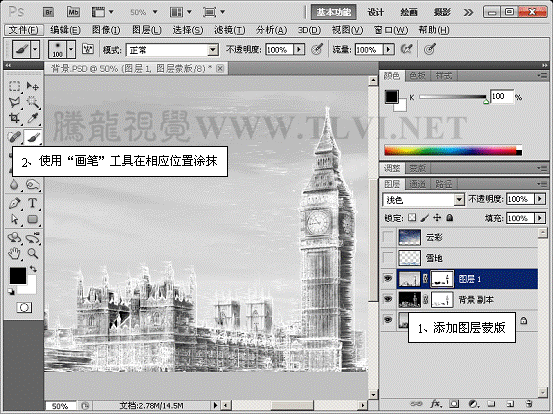Toggle Quick Mask mode
This screenshot has height=414, width=553.
point(24,308)
